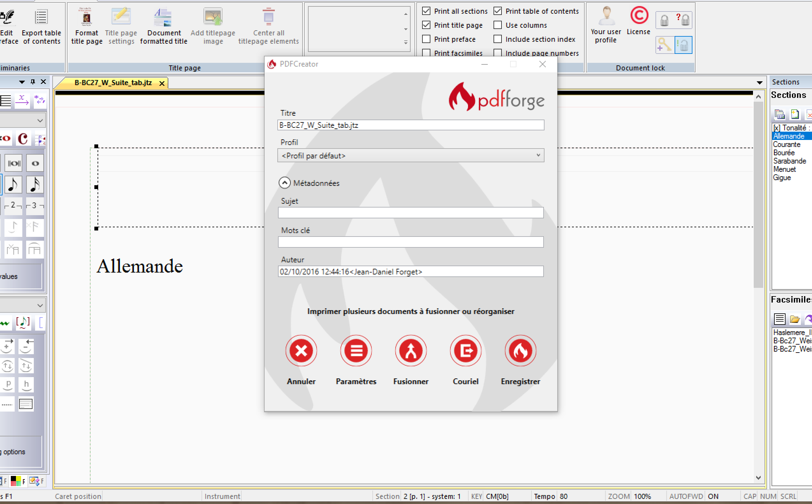
Task: Select Sarabande in Sections list
Action: (x=789, y=161)
